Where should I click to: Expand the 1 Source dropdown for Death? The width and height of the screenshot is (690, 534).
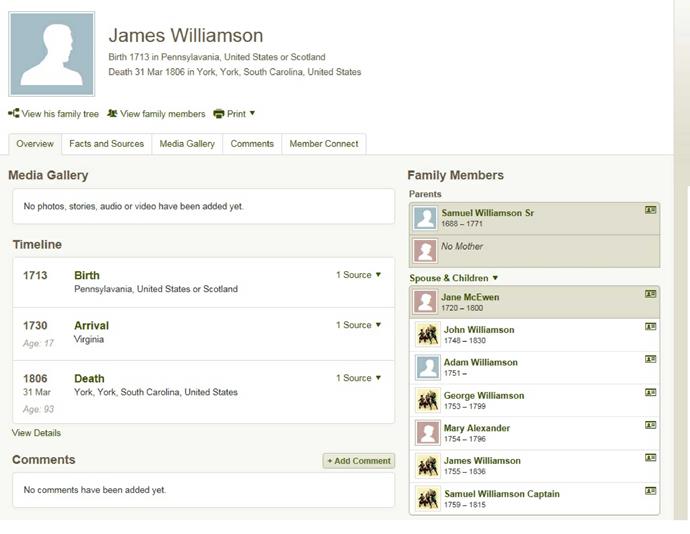pyautogui.click(x=359, y=378)
